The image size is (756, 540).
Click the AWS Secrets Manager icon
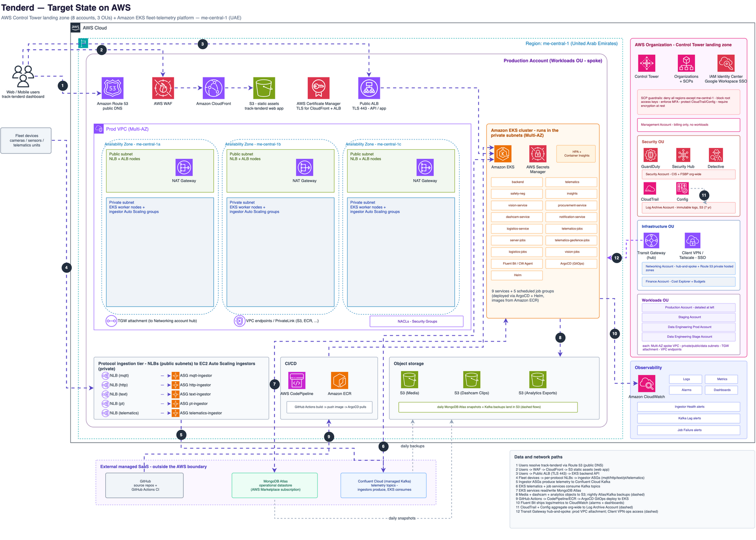pos(538,154)
